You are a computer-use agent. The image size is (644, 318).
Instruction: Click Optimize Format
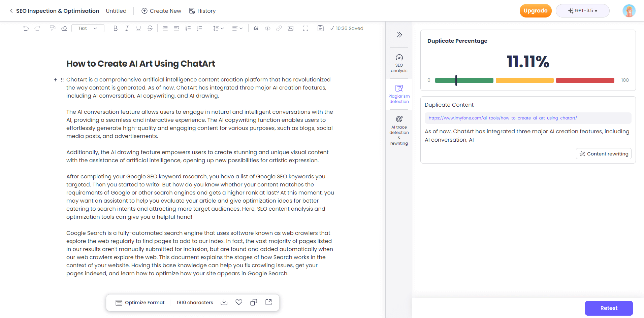(x=140, y=303)
